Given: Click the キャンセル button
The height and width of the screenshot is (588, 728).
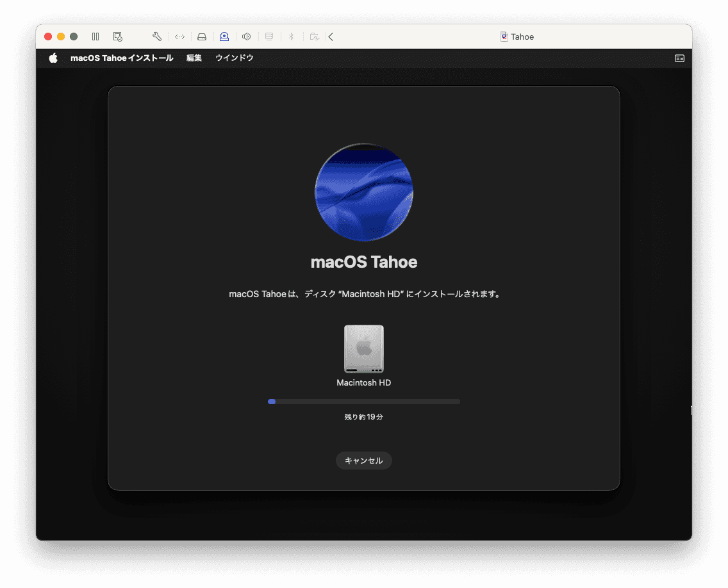Looking at the screenshot, I should click(x=364, y=461).
